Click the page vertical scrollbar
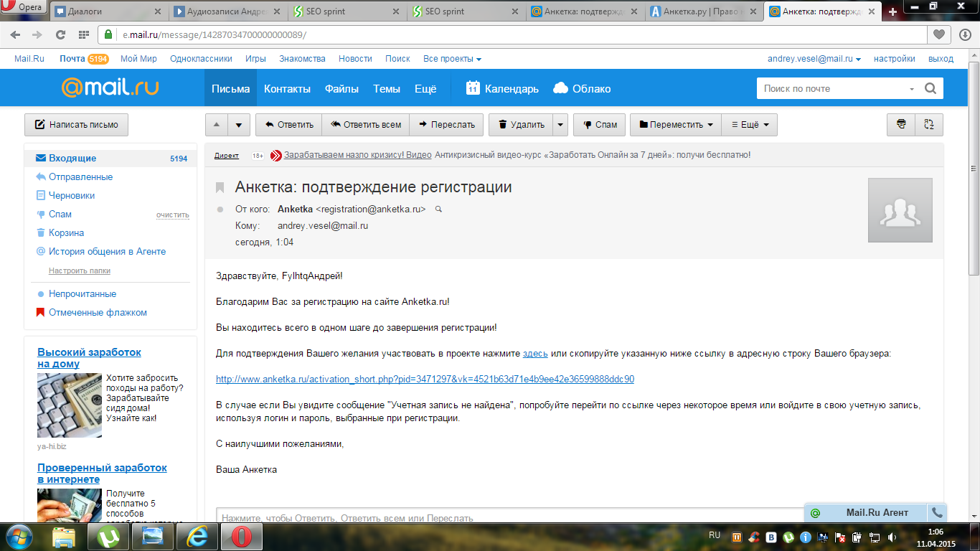Viewport: 980px width, 551px height. 974,168
